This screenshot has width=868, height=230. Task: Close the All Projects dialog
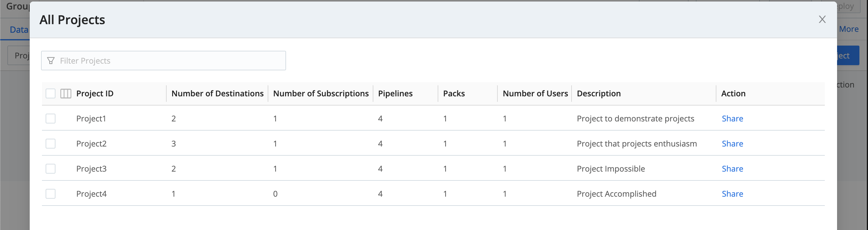tap(822, 20)
